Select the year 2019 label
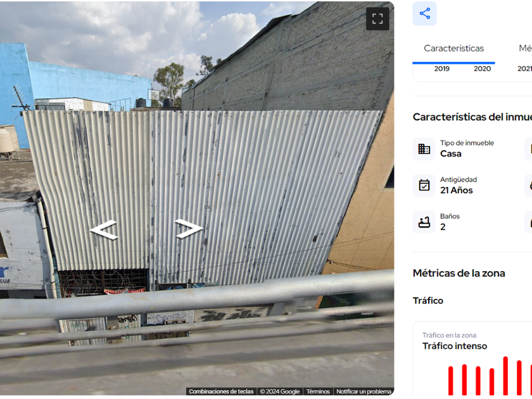532x399 pixels. pyautogui.click(x=442, y=69)
